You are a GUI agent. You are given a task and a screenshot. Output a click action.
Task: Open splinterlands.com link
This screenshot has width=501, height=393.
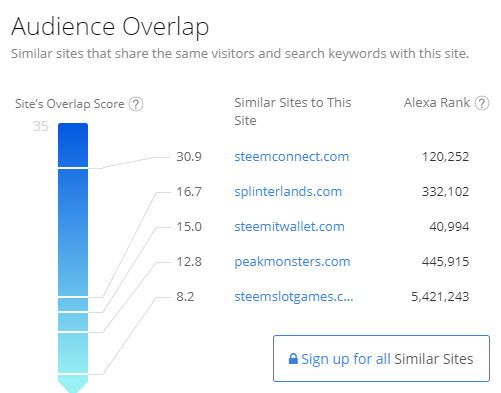point(288,192)
